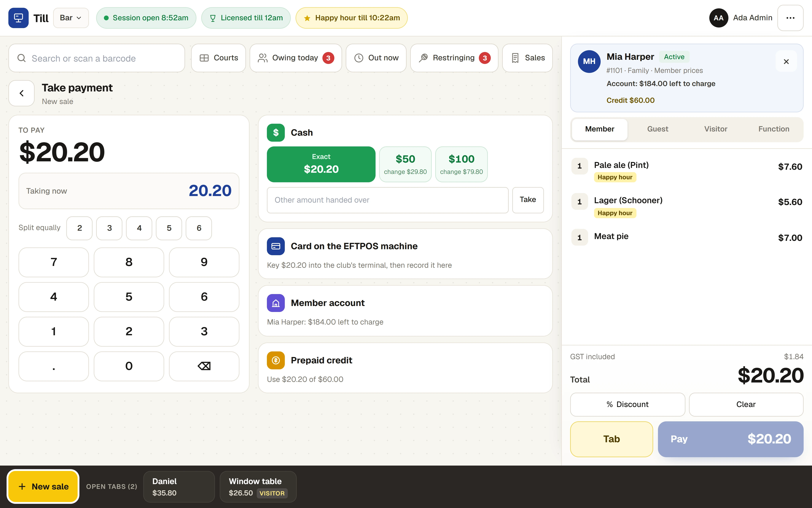Open Restringing jobs
Viewport: 812px width, 508px height.
coord(454,58)
